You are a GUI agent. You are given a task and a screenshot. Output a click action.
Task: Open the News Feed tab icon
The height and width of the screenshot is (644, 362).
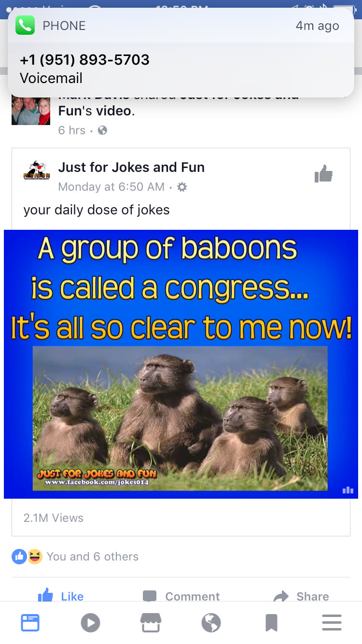(x=30, y=623)
